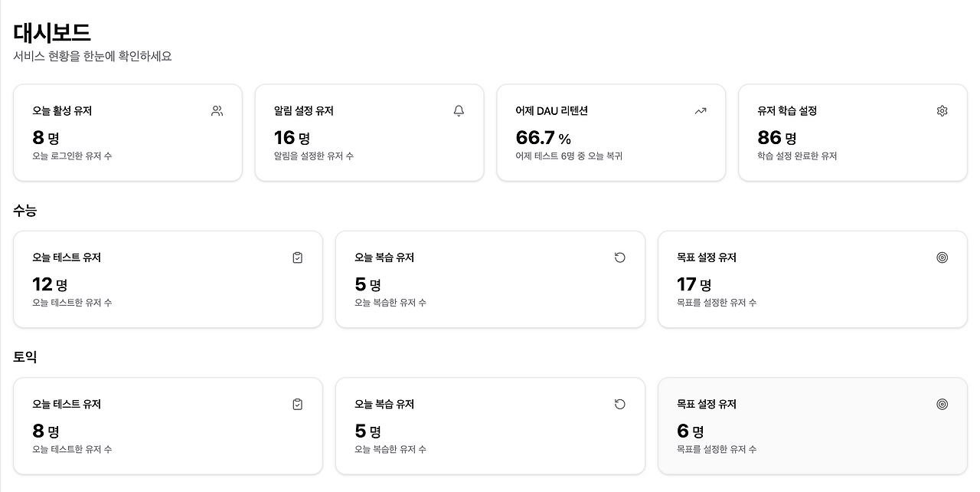The image size is (980, 492).
Task: Click the target icon on 토익 목표 설정 유저 card
Action: point(942,404)
